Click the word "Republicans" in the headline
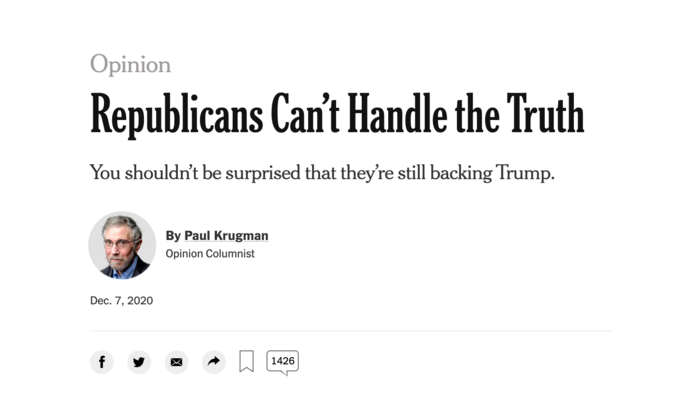The width and height of the screenshot is (700, 400). pyautogui.click(x=176, y=115)
